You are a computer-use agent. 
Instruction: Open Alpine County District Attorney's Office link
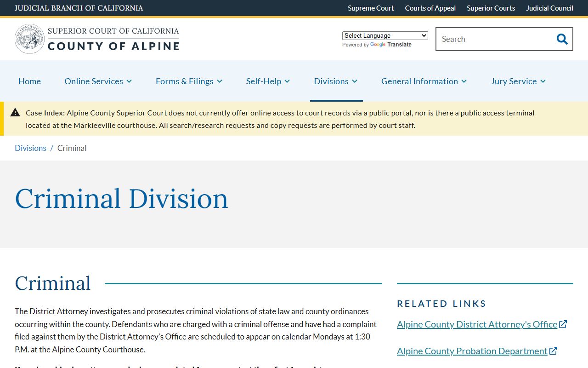(x=477, y=324)
